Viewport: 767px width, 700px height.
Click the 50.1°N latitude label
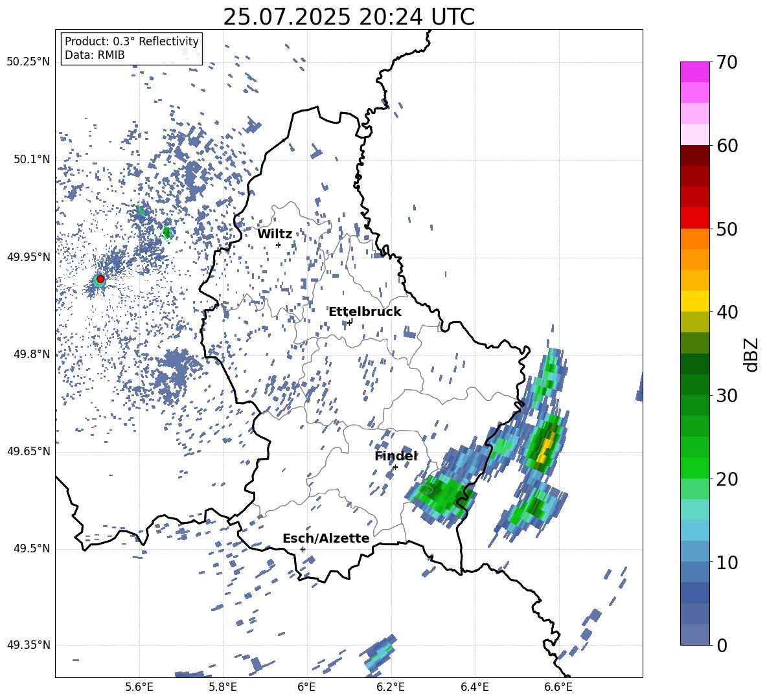32,159
